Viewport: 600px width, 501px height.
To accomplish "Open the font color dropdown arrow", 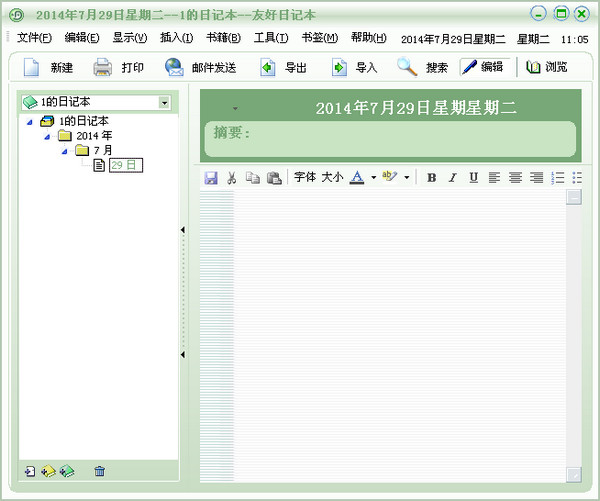I will 373,178.
